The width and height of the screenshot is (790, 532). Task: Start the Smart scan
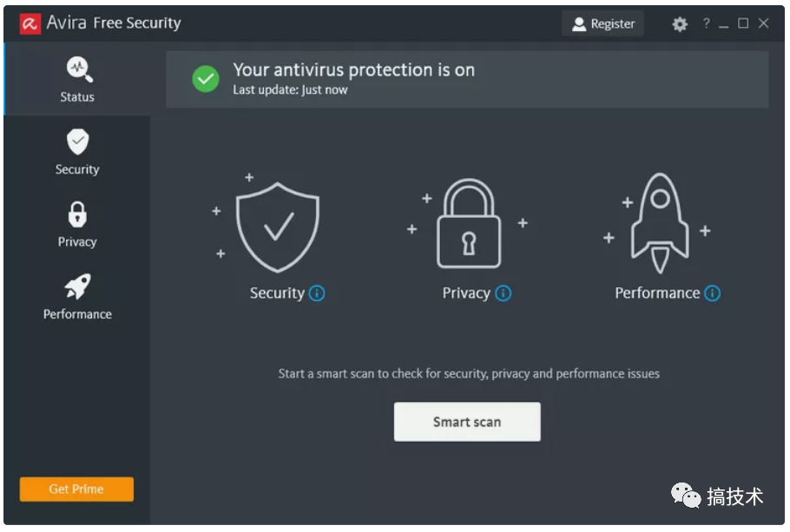(467, 422)
